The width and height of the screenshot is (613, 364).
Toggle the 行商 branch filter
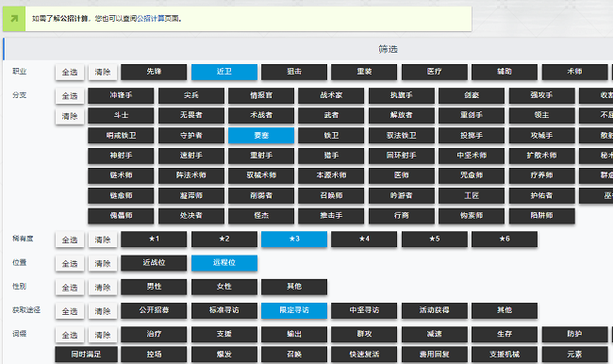[402, 216]
